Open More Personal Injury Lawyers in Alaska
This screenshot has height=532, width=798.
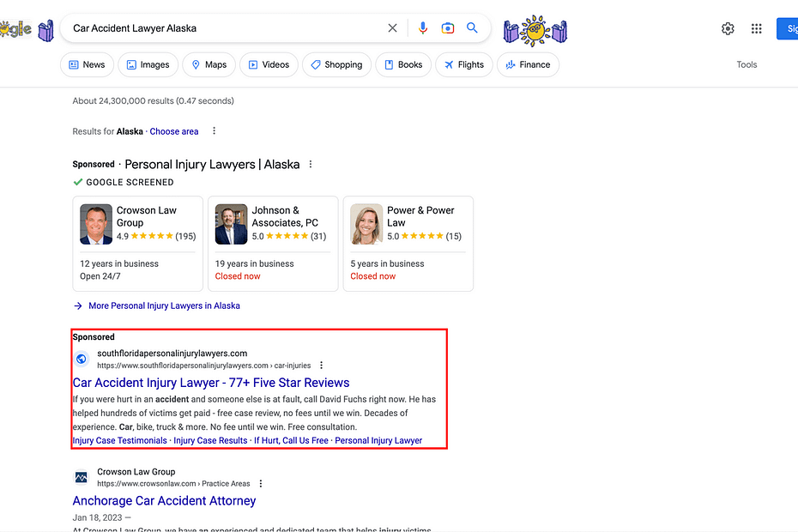click(165, 306)
